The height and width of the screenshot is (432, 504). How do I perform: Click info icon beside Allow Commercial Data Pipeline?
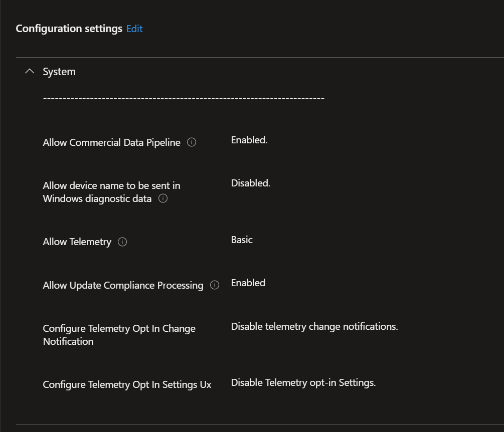192,142
